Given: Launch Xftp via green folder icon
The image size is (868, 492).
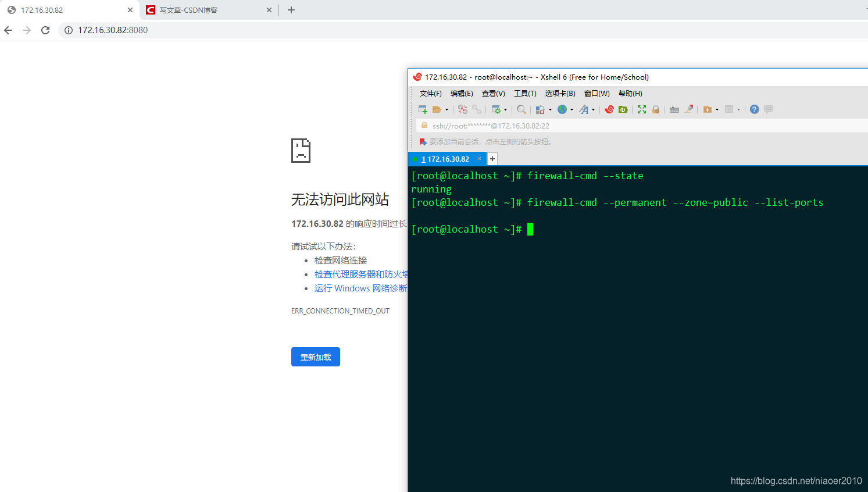Looking at the screenshot, I should click(x=623, y=109).
